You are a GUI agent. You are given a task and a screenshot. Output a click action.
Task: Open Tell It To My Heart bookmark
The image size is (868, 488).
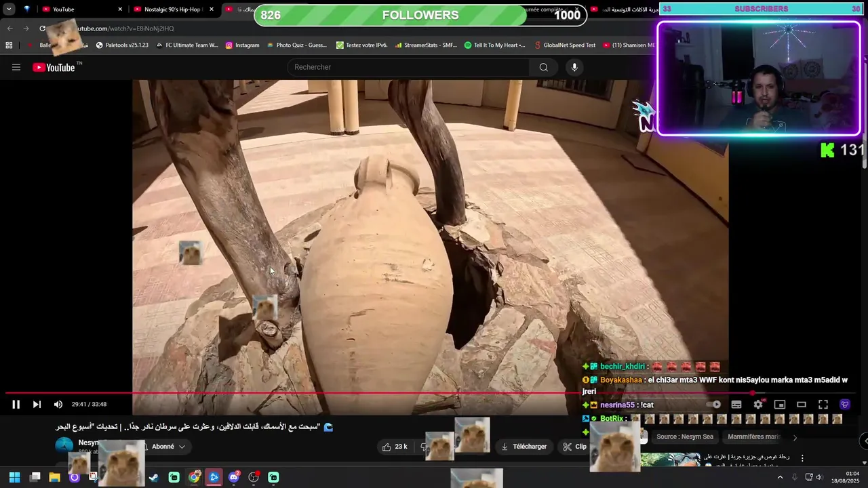(x=494, y=45)
